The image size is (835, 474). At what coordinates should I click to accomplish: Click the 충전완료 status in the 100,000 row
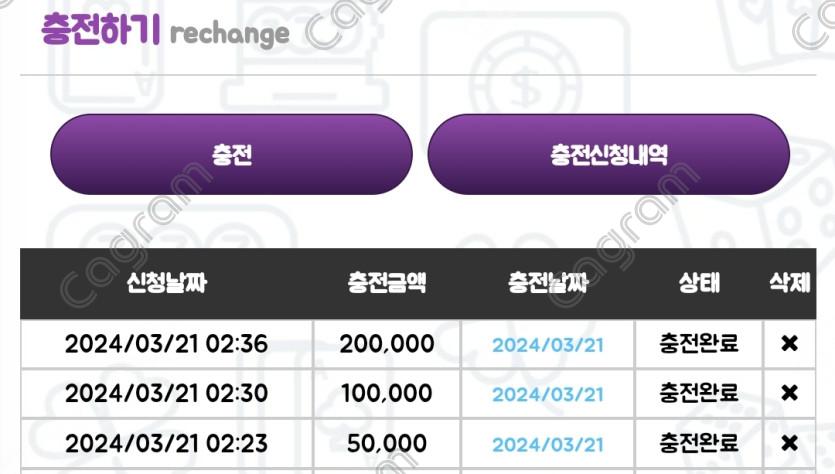699,393
